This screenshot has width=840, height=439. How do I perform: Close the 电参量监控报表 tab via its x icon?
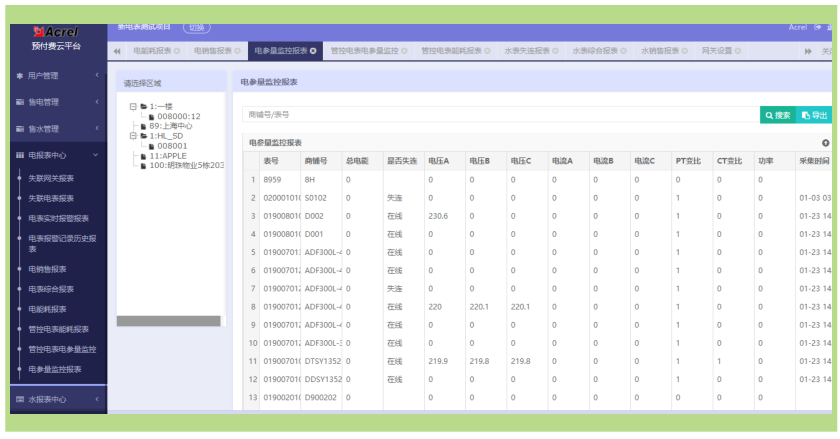[x=313, y=51]
